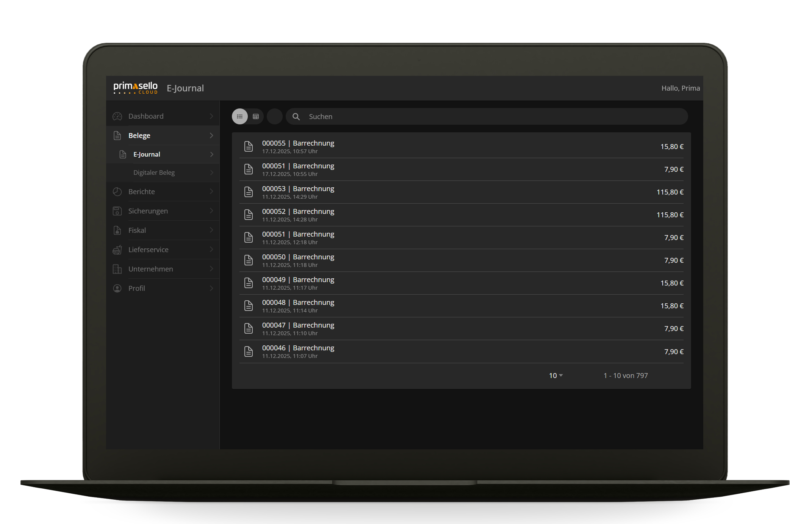Viewport: 812px width, 524px height.
Task: Click the Dashboard gauge icon
Action: pos(117,116)
